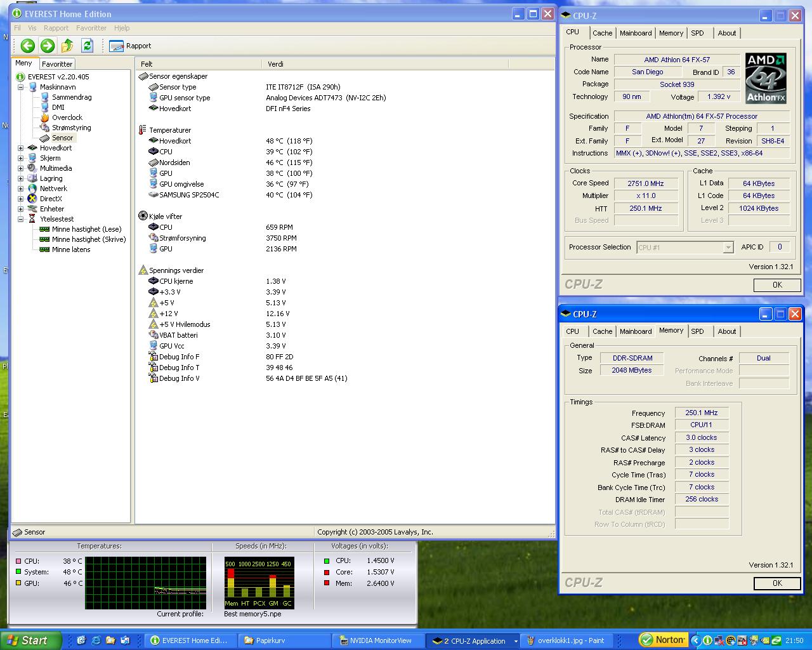
Task: Click the SAMSUNG SP2504C drive icon
Action: 153,195
